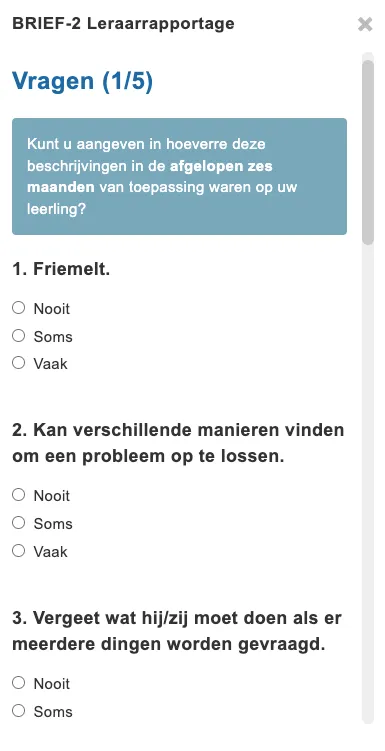Click the 'Vaak' label text under question 2

pyautogui.click(x=51, y=552)
